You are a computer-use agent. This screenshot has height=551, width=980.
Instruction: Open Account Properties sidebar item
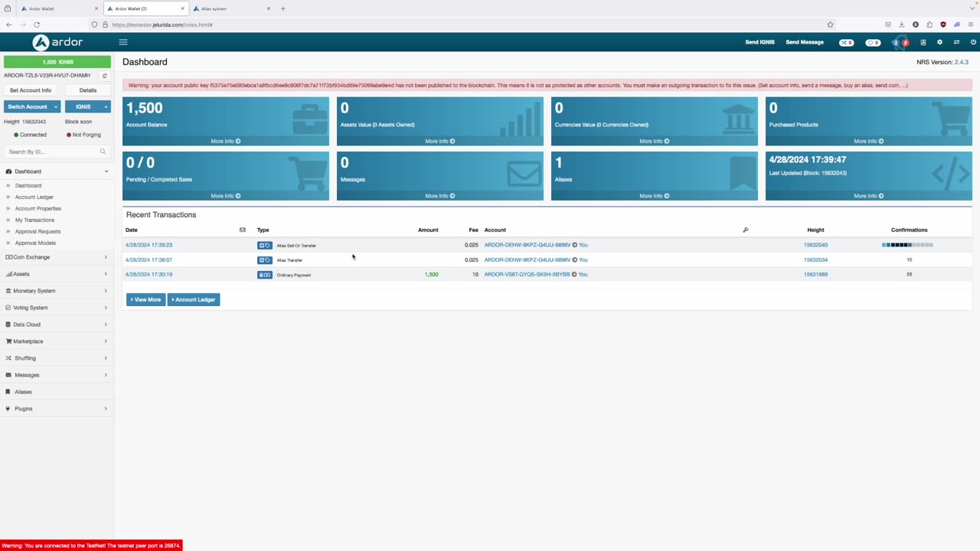point(38,208)
